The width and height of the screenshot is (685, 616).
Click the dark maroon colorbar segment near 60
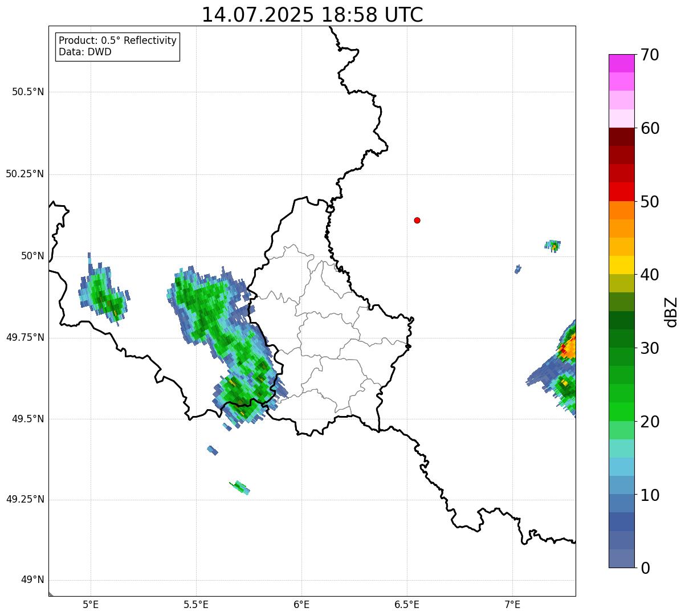point(621,137)
